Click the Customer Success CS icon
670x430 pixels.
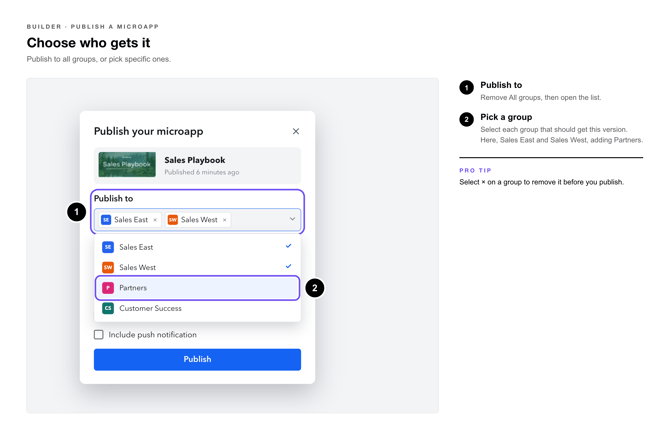(108, 308)
